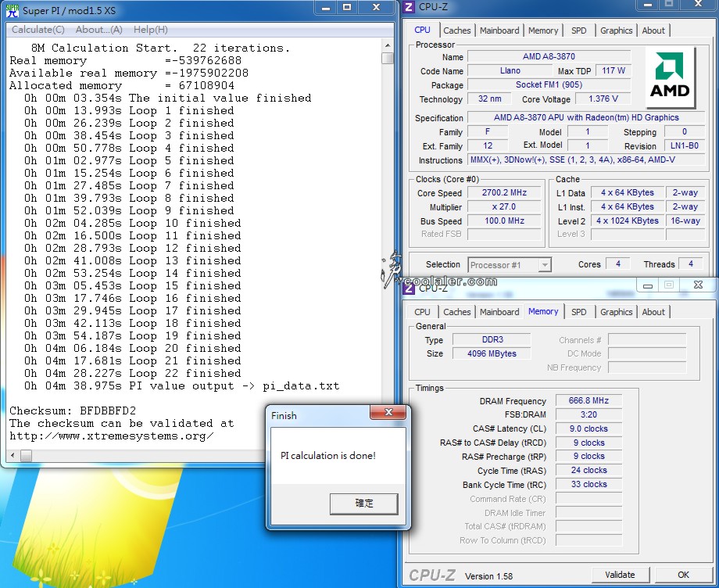This screenshot has width=719, height=588.
Task: Open Graphics tab in the CPU-Z Memory timings window
Action: pos(617,312)
